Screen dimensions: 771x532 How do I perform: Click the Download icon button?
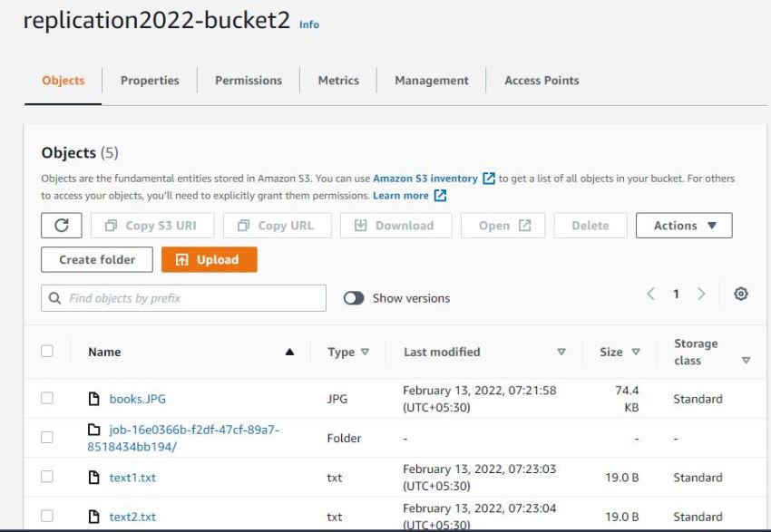358,225
